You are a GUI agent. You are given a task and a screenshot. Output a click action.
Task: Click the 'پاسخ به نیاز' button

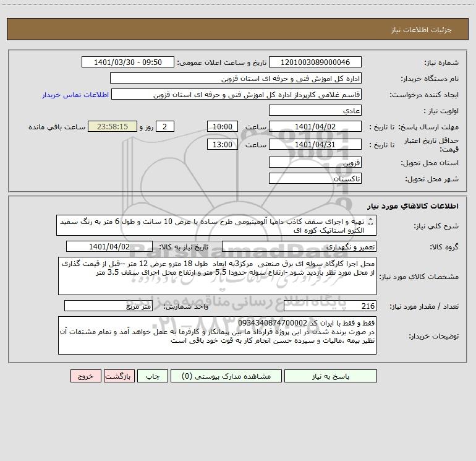pos(330,376)
